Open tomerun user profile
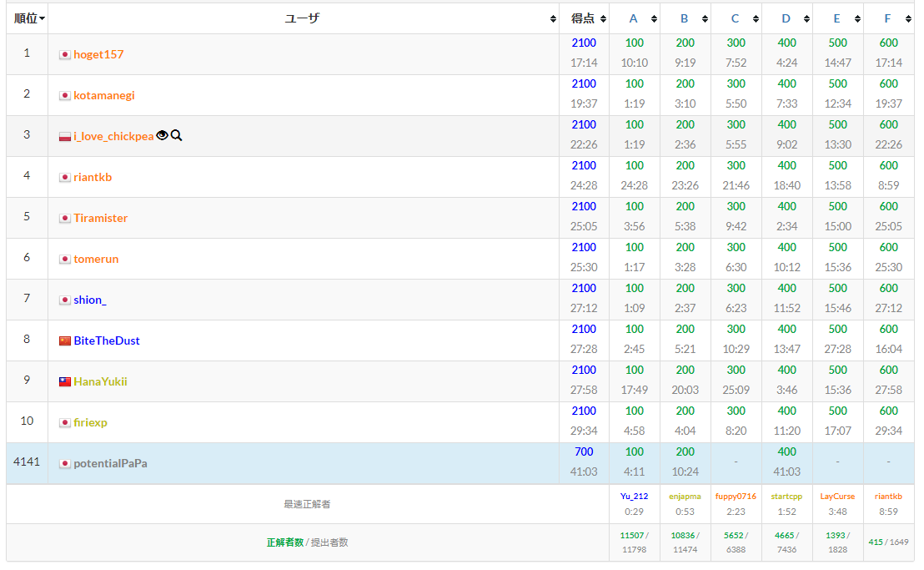This screenshot has height=570, width=924. [x=96, y=260]
